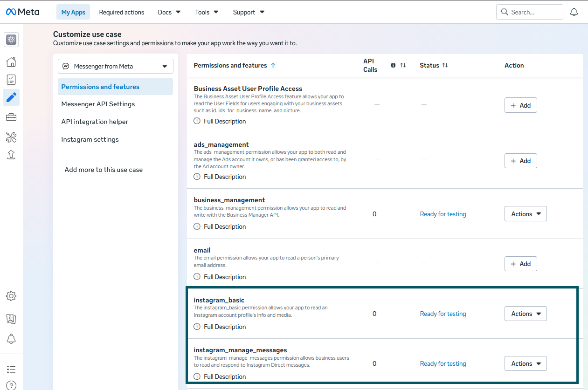
Task: Open Instagram settings
Action: (x=90, y=139)
